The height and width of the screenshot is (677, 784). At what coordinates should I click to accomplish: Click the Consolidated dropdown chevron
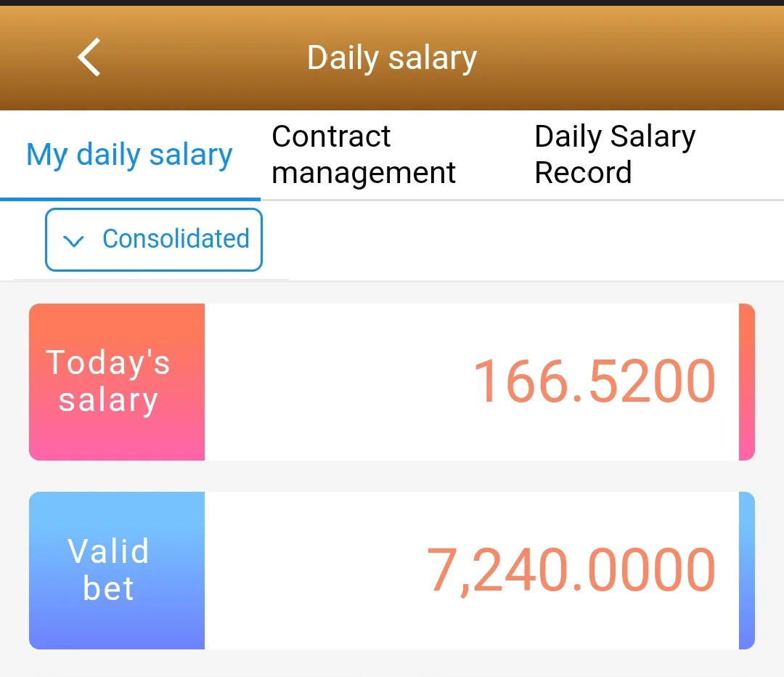pyautogui.click(x=73, y=241)
